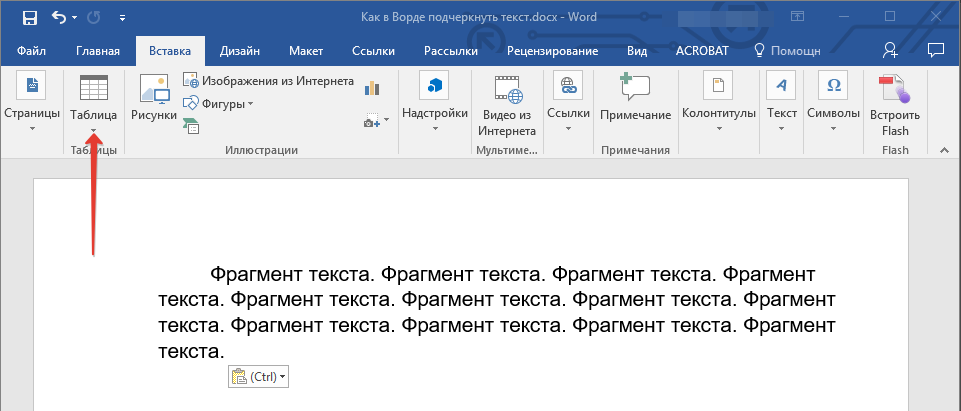Viewport: 961px width, 411px height.
Task: Click Встроить Flash icon
Action: click(895, 105)
